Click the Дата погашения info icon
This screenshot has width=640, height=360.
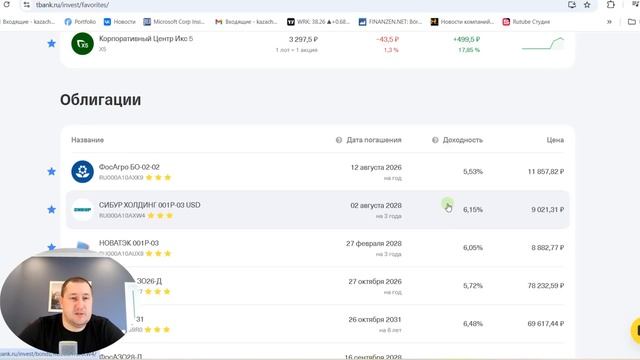pos(339,140)
